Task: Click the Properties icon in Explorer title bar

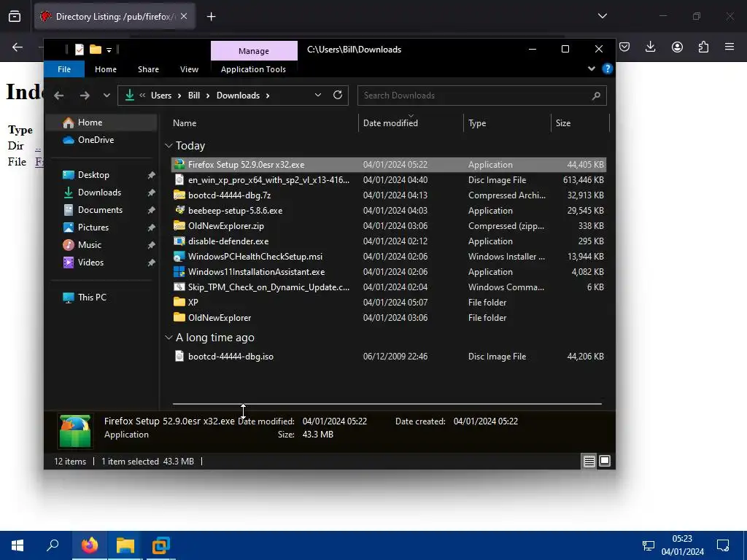Action: pyautogui.click(x=80, y=49)
